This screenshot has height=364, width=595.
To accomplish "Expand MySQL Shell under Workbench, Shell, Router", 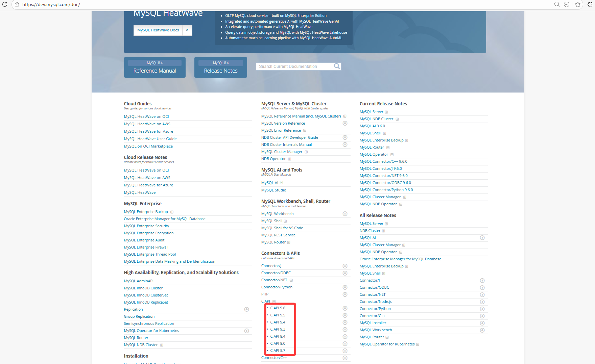I will (x=285, y=221).
